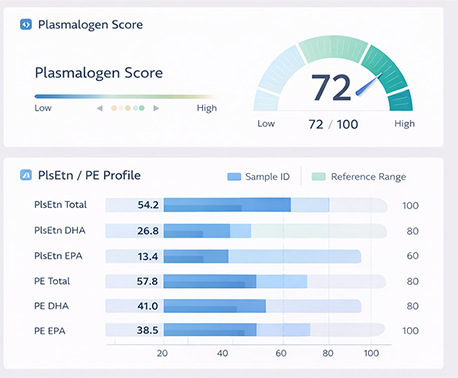Viewport: 458px width, 378px height.
Task: Click the 57.8 value for PE Total
Action: click(x=147, y=281)
